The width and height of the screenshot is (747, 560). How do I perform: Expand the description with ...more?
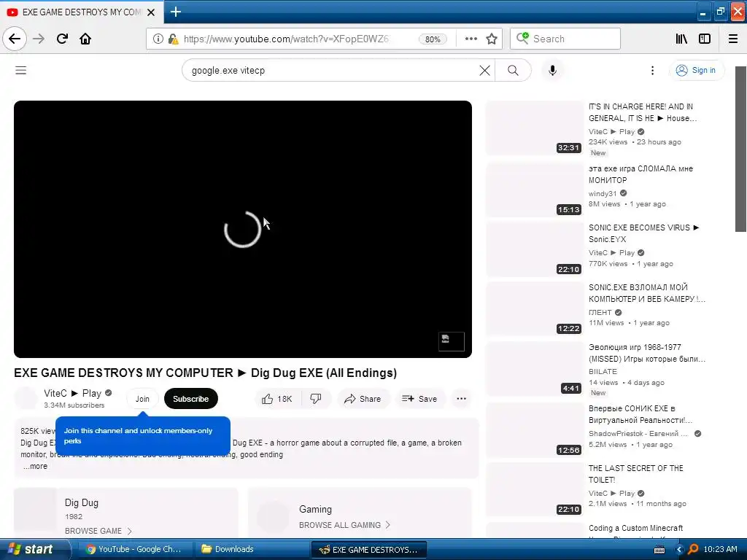tap(35, 466)
